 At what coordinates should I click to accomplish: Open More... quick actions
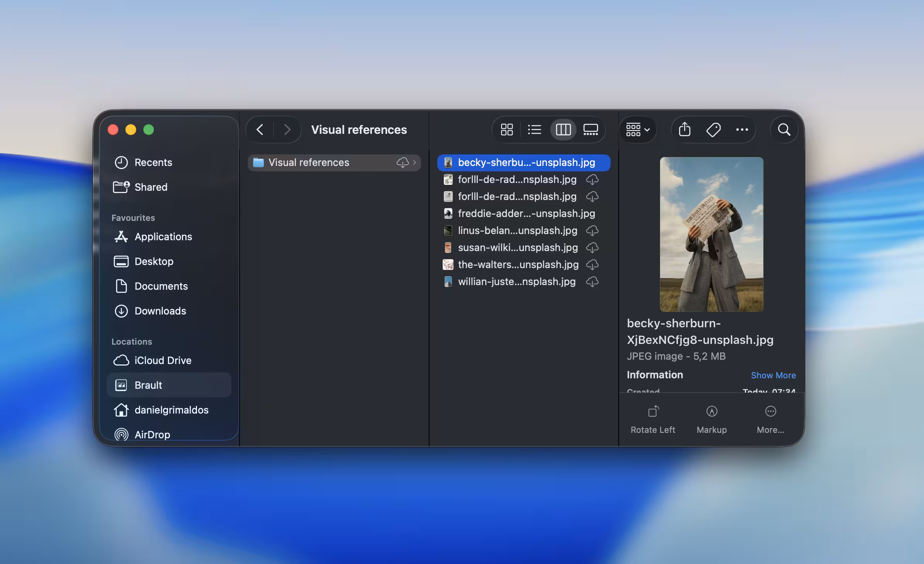(x=770, y=419)
